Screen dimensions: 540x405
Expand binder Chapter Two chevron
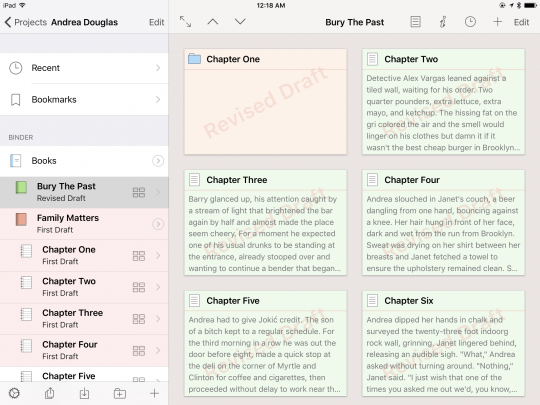(x=158, y=287)
